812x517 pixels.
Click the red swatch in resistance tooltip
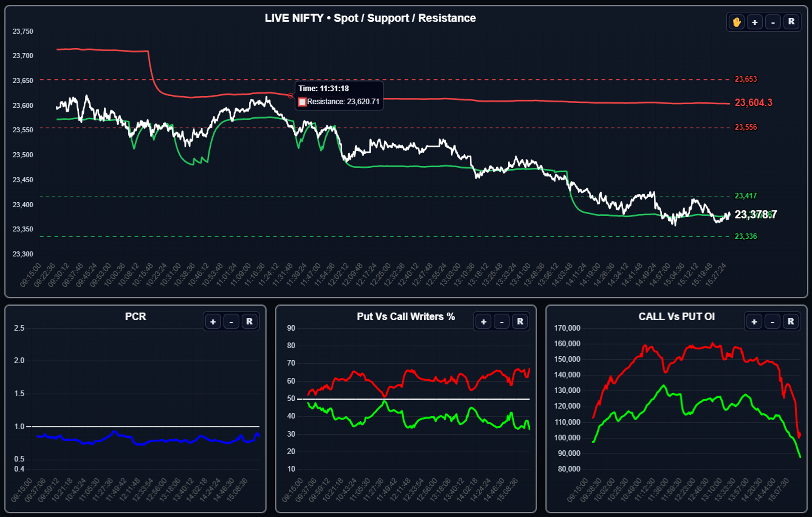pos(302,102)
